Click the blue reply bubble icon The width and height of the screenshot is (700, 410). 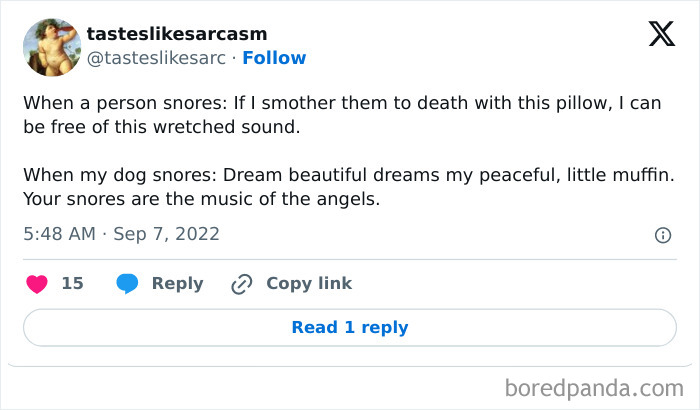(x=127, y=284)
